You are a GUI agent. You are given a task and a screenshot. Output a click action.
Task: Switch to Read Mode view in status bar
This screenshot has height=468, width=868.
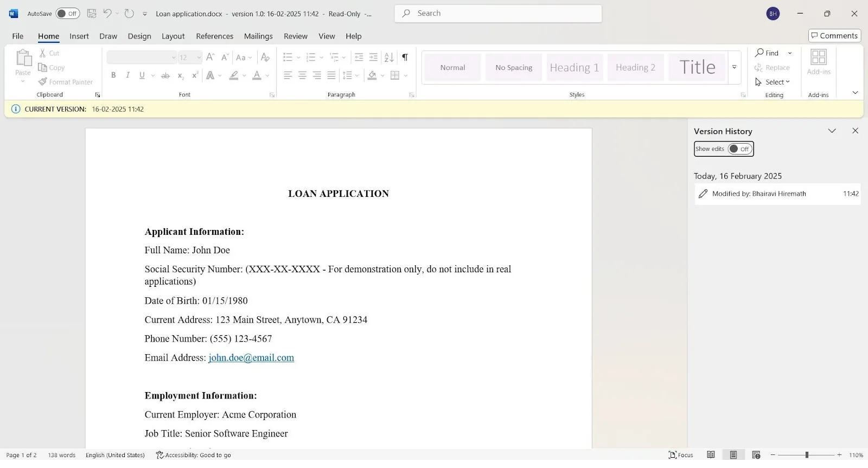711,455
